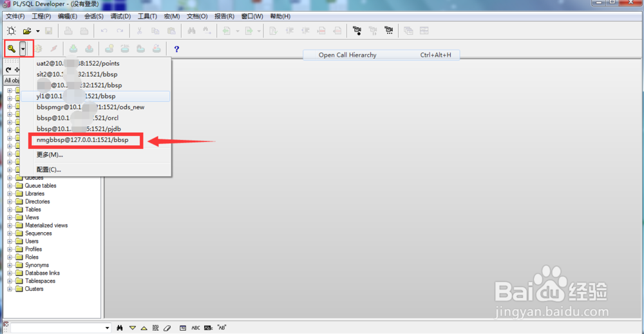Choose 配置(C)... in the logon list
Image resolution: width=644 pixels, height=334 pixels.
point(96,169)
